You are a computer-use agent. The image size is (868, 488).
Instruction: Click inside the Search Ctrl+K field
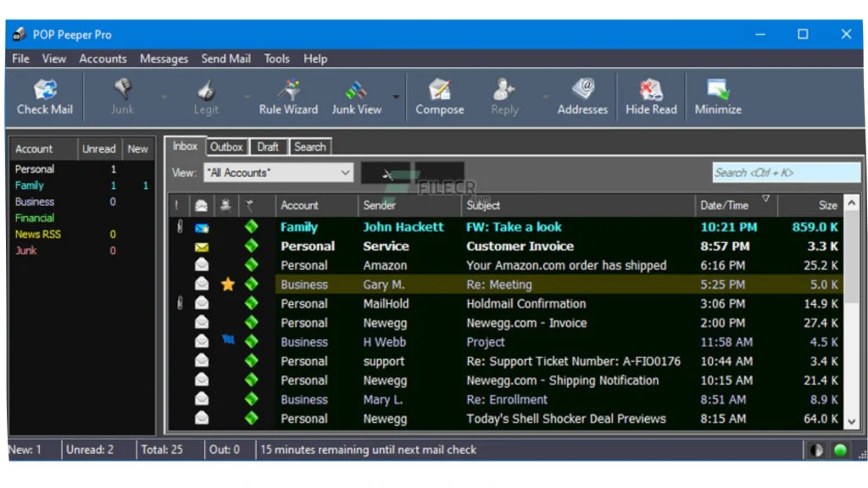pos(784,172)
